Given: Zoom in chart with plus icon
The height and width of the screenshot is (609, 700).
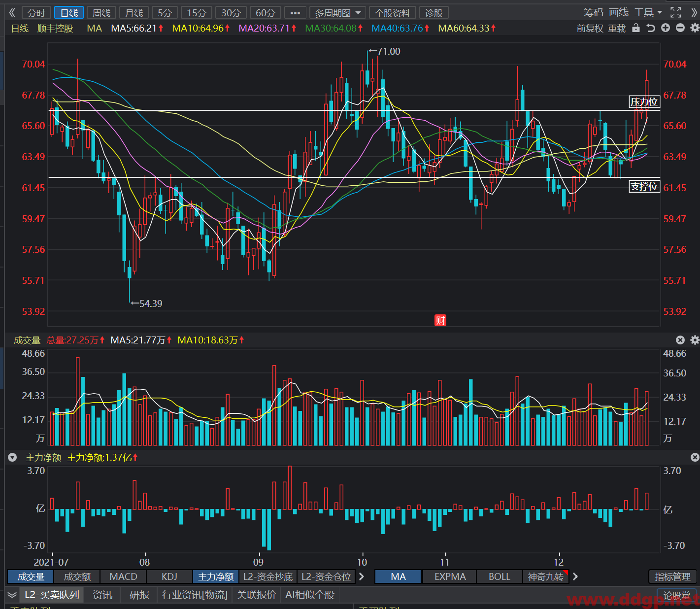Looking at the screenshot, I should (666, 28).
